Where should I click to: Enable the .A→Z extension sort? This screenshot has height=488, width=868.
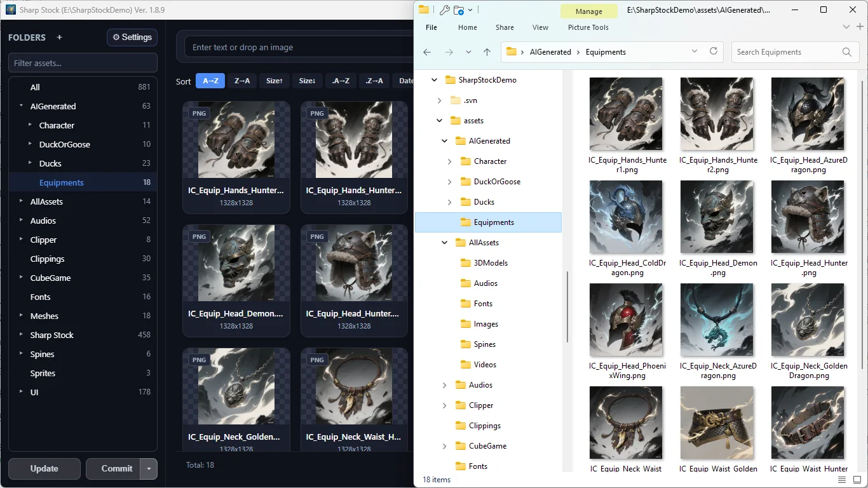point(341,81)
